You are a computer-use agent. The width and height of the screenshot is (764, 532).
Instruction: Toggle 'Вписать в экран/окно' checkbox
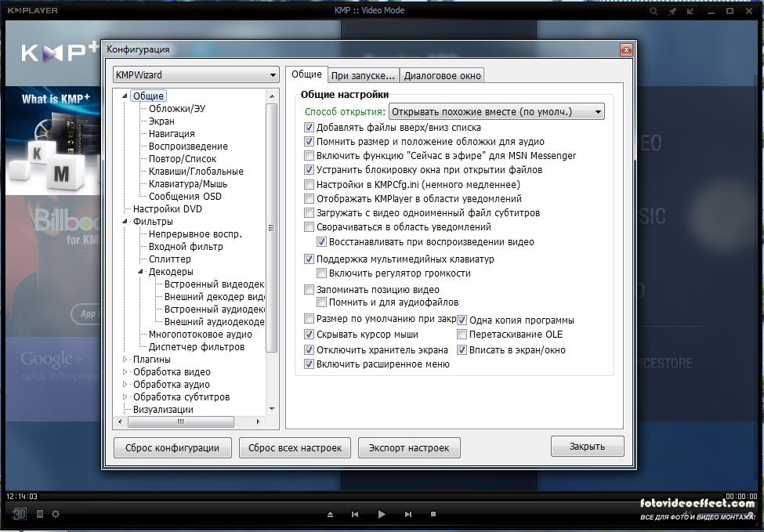pos(462,349)
